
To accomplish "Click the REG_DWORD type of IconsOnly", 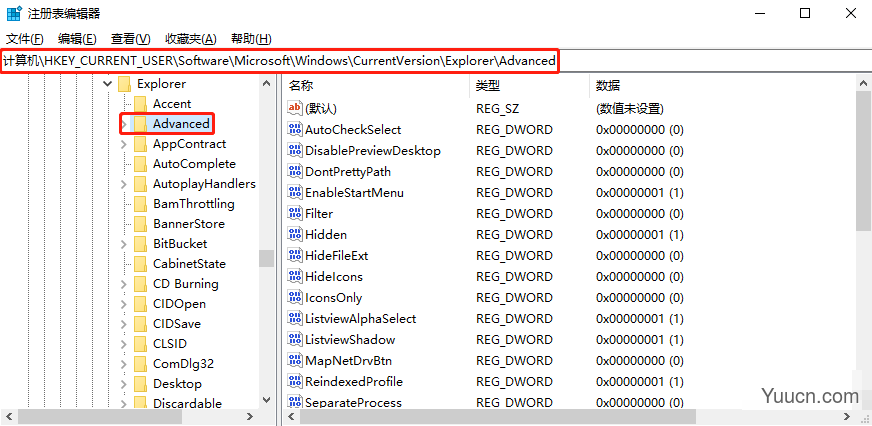I will coord(514,298).
